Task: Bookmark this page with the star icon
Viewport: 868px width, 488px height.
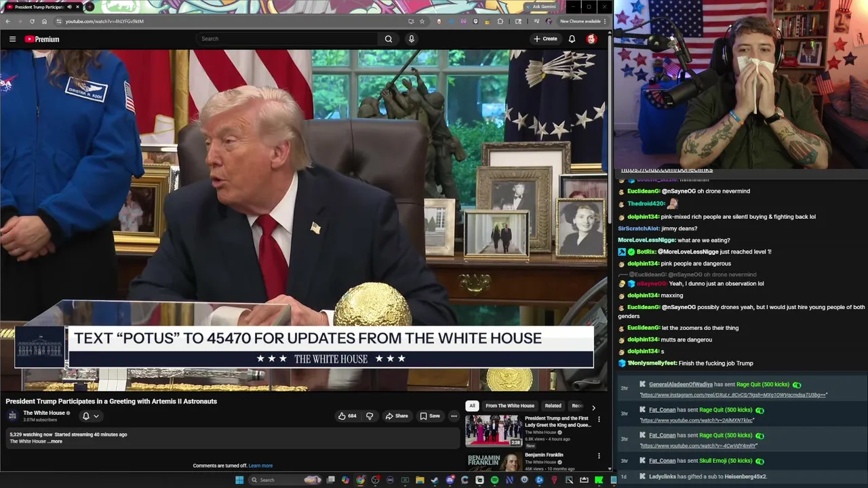Action: coord(422,21)
